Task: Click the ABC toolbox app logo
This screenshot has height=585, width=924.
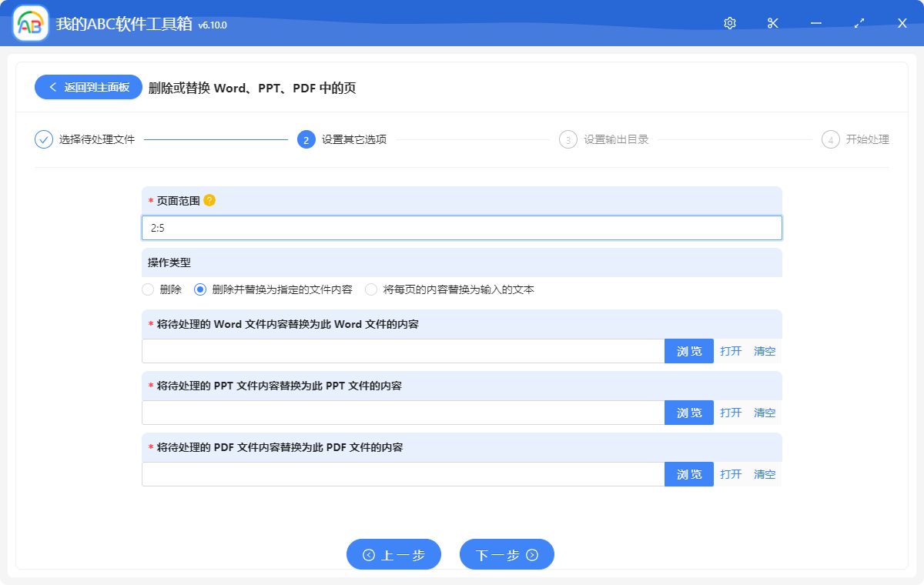Action: 31,23
